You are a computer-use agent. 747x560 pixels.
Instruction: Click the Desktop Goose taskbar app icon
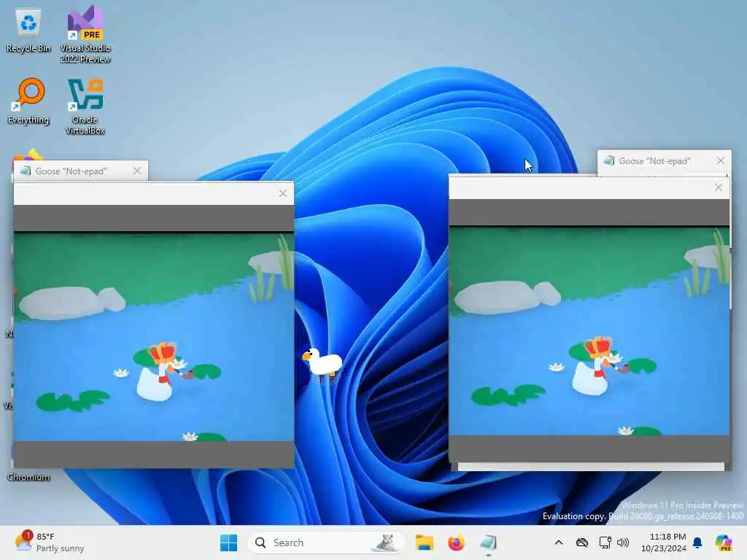click(488, 542)
